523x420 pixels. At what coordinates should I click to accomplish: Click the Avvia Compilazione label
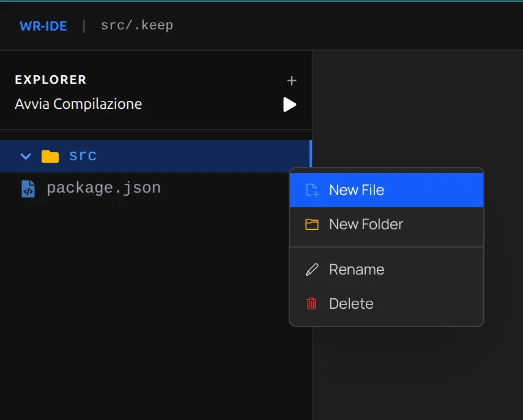[78, 104]
